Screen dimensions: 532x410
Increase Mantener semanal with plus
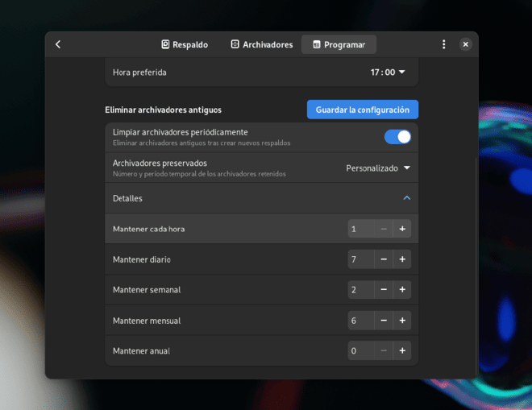402,290
